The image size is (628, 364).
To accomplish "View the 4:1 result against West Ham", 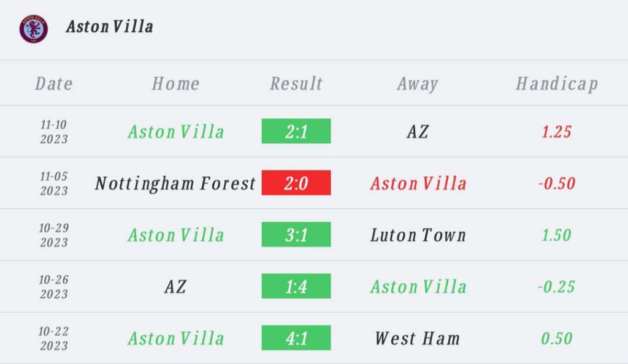I will pos(296,338).
